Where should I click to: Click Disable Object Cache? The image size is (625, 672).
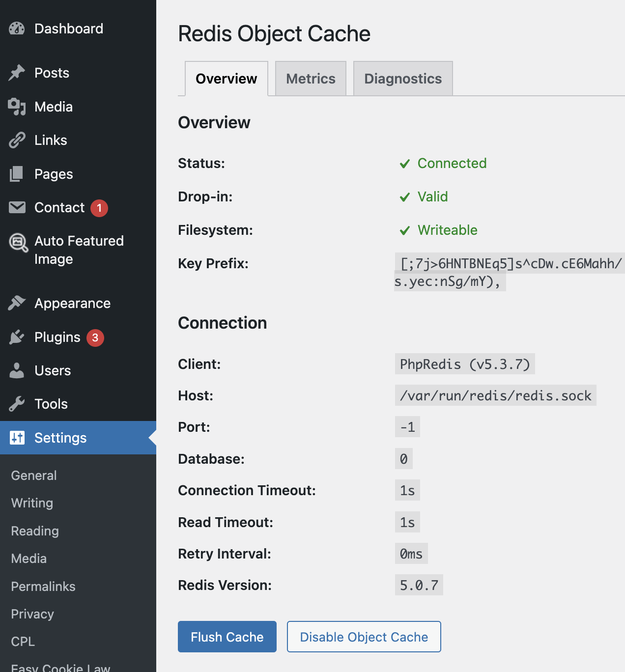(364, 637)
